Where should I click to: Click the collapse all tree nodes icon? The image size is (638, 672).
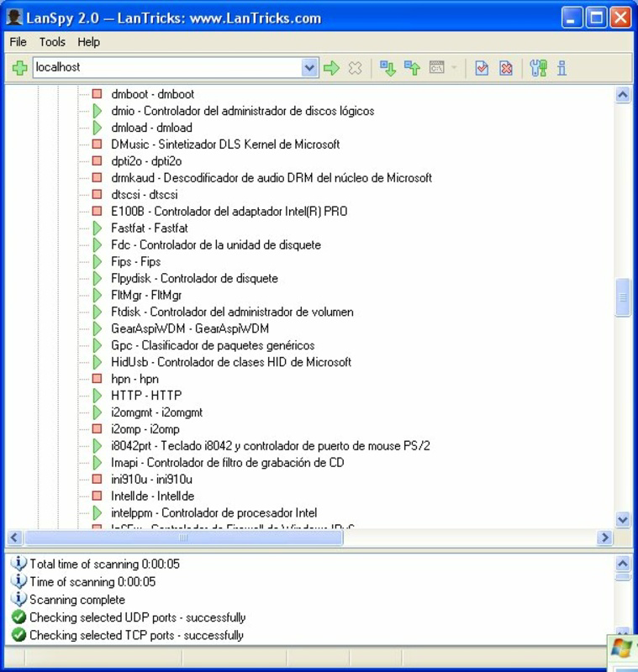412,68
